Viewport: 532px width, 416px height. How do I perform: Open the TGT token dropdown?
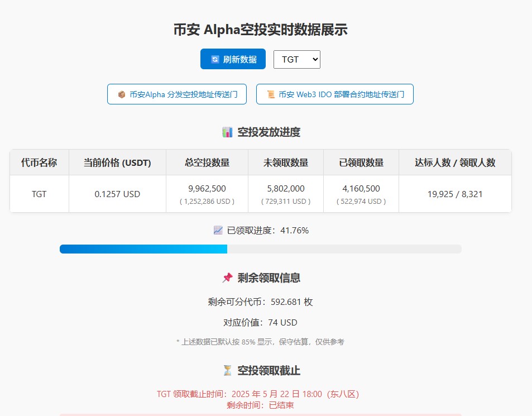tap(296, 59)
